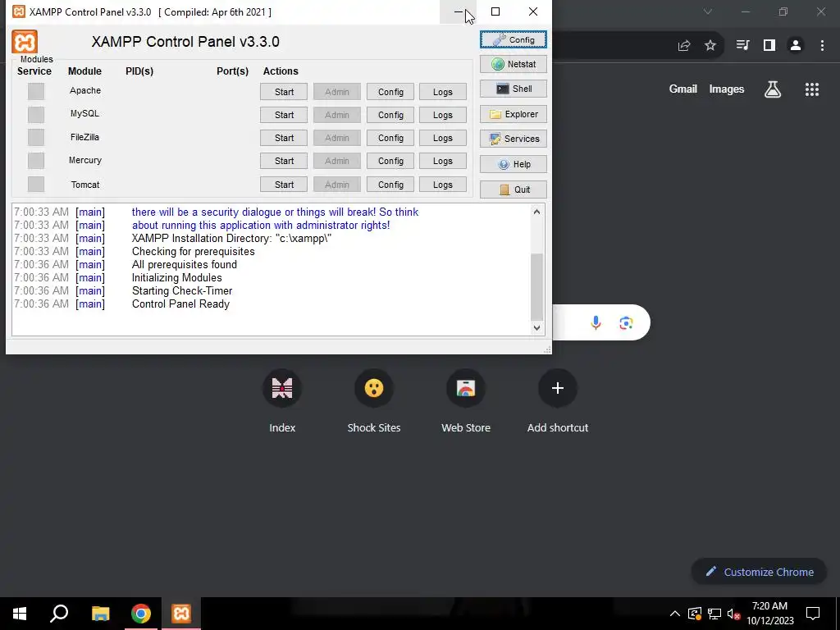Open Logs for MySQL row
The width and height of the screenshot is (840, 630).
[x=442, y=115]
